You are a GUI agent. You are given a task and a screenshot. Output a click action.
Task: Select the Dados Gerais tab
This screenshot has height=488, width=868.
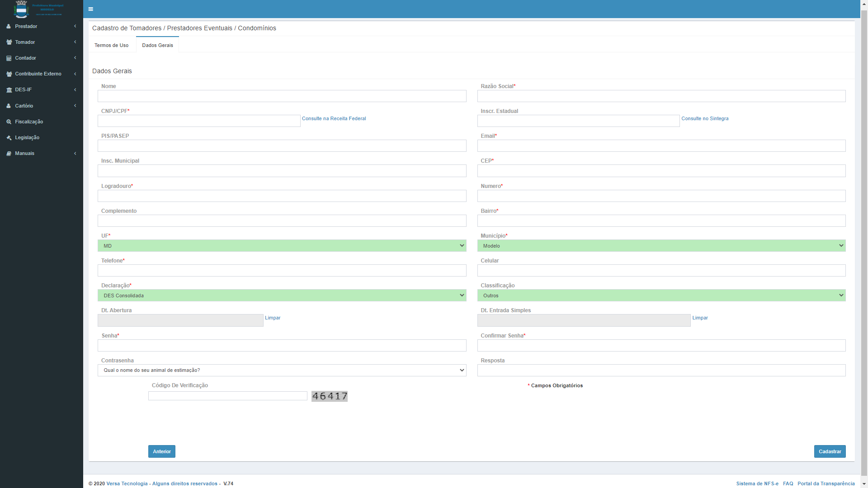(157, 45)
